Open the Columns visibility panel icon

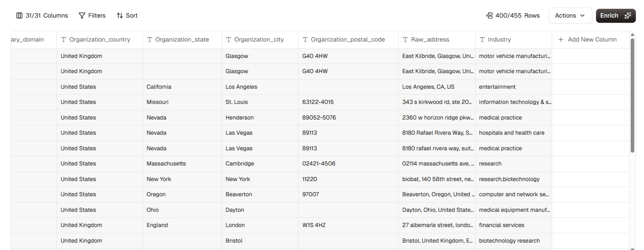pyautogui.click(x=19, y=16)
